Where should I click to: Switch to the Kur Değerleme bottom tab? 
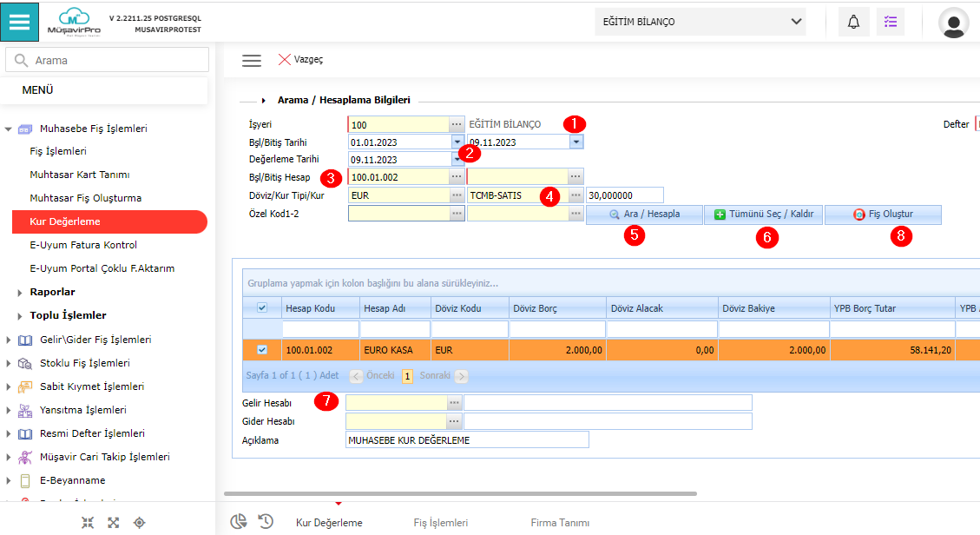(x=329, y=523)
